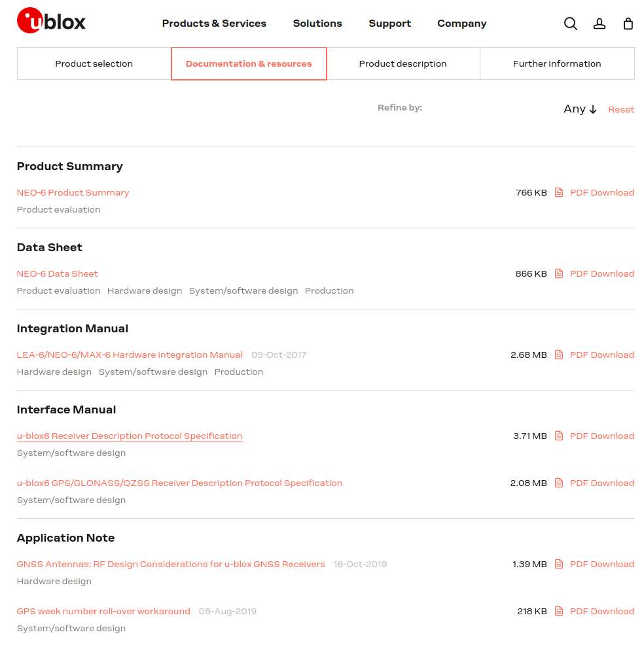
Task: Open LEA-6/NEO-6/MAX-6 Hardware Integration Manual
Action: (x=130, y=355)
